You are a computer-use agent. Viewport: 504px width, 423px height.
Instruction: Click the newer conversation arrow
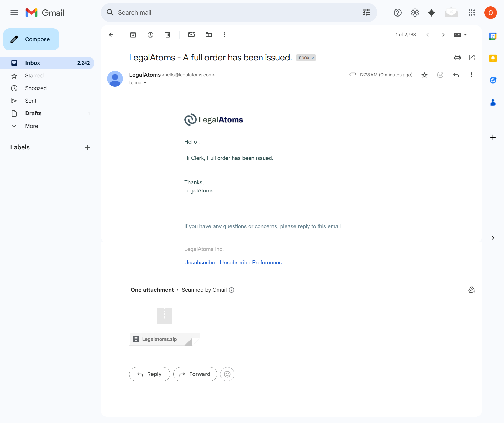[x=428, y=35]
